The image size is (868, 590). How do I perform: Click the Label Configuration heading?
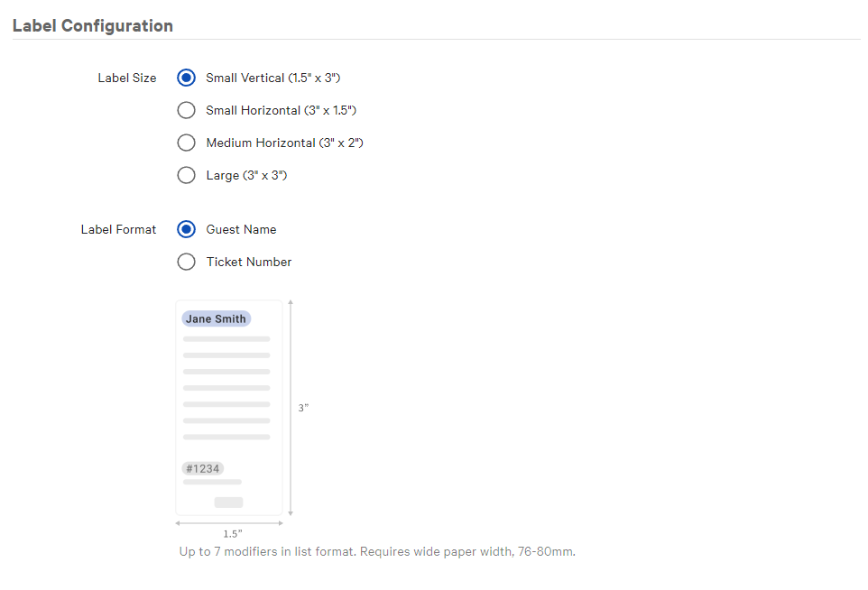tap(92, 25)
